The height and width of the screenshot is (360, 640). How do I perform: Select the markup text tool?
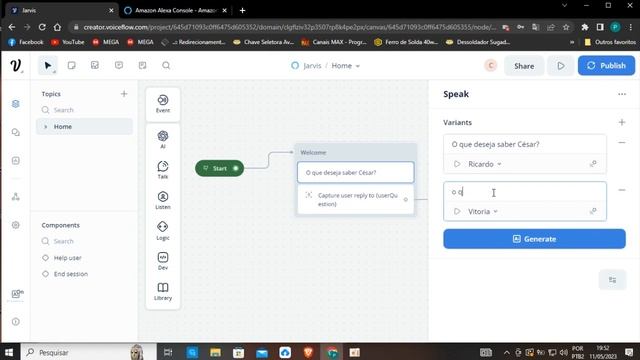coord(142,66)
